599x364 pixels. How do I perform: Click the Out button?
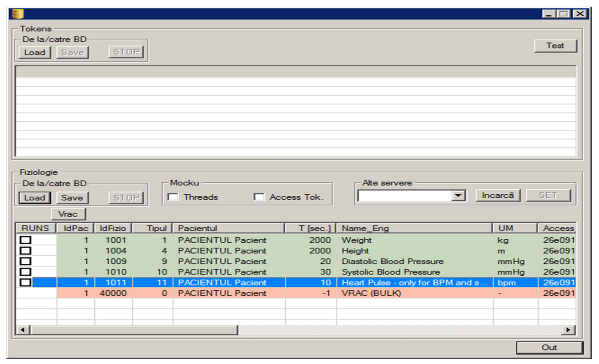tap(549, 347)
